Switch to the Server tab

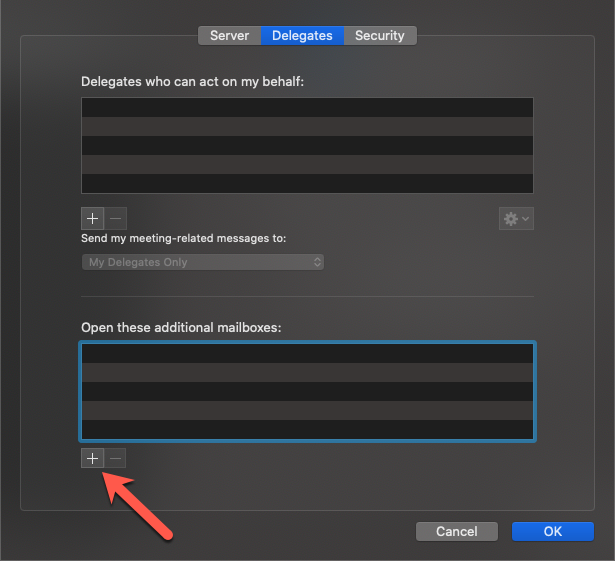[x=229, y=35]
